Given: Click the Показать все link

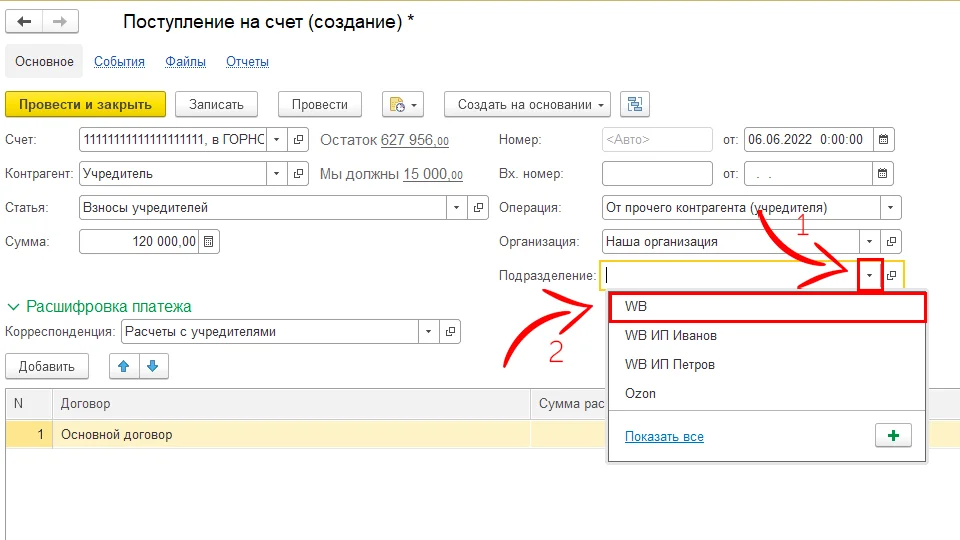Looking at the screenshot, I should 664,436.
